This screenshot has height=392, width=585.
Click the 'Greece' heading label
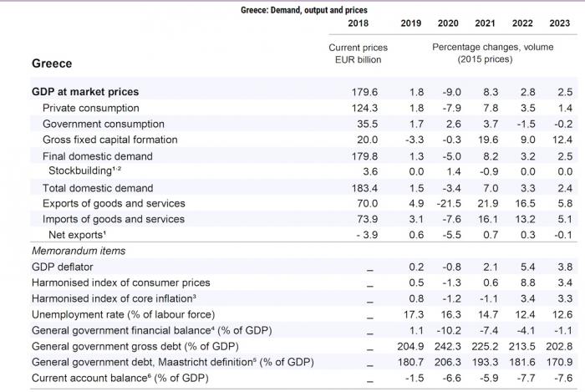pos(52,64)
